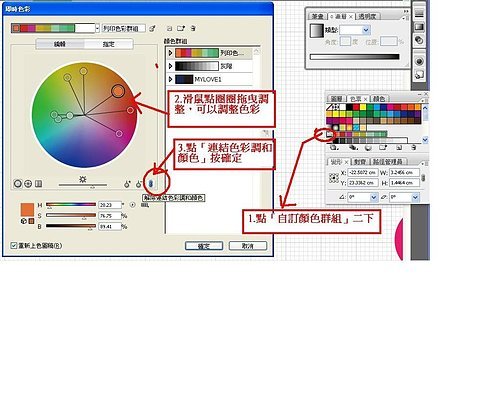
Task: Expand the 列印色 color group triangle
Action: [170, 53]
